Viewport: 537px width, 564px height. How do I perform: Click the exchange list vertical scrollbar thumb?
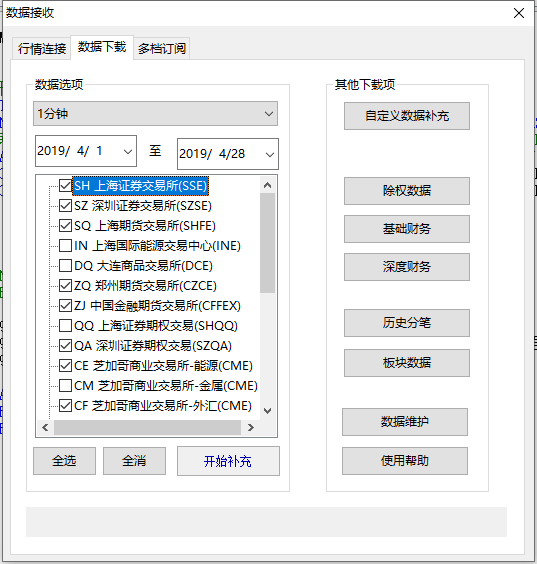pyautogui.click(x=267, y=243)
